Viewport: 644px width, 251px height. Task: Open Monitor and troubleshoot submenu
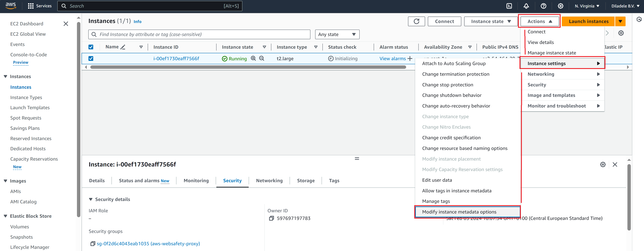coord(563,106)
